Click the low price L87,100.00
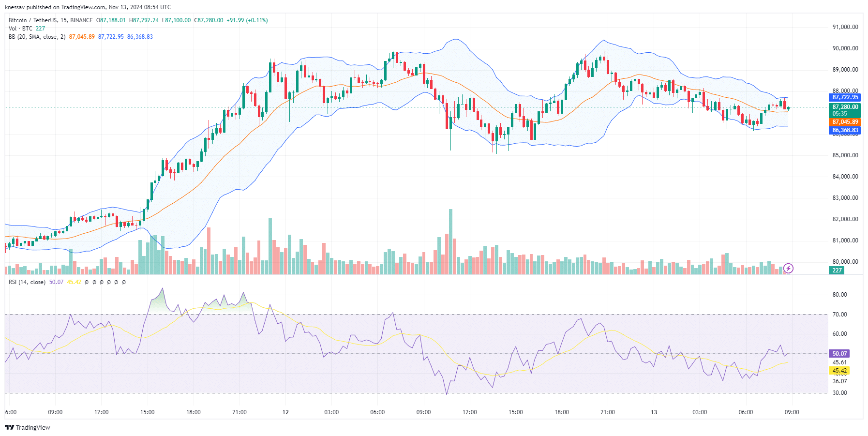 176,20
